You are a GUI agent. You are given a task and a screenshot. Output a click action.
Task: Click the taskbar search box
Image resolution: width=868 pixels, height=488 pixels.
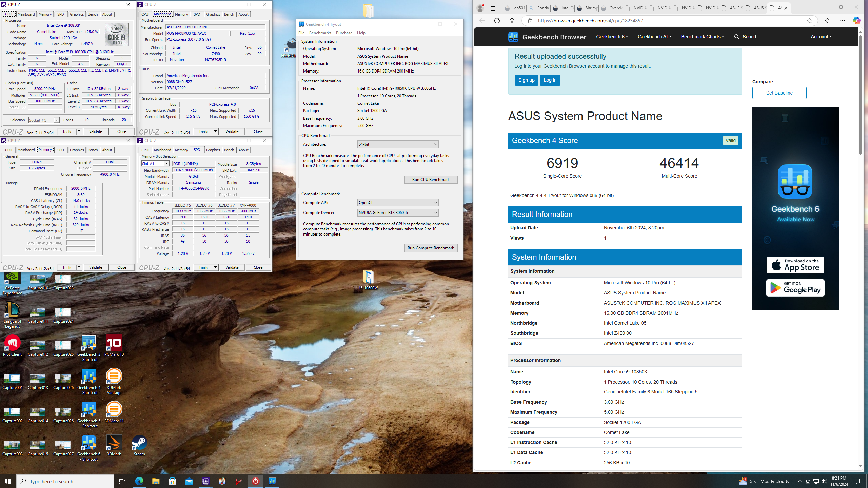pyautogui.click(x=65, y=481)
